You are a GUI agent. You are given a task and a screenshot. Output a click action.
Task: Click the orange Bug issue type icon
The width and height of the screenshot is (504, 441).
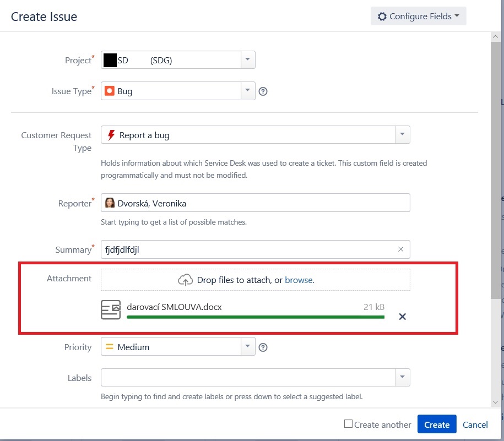click(110, 91)
